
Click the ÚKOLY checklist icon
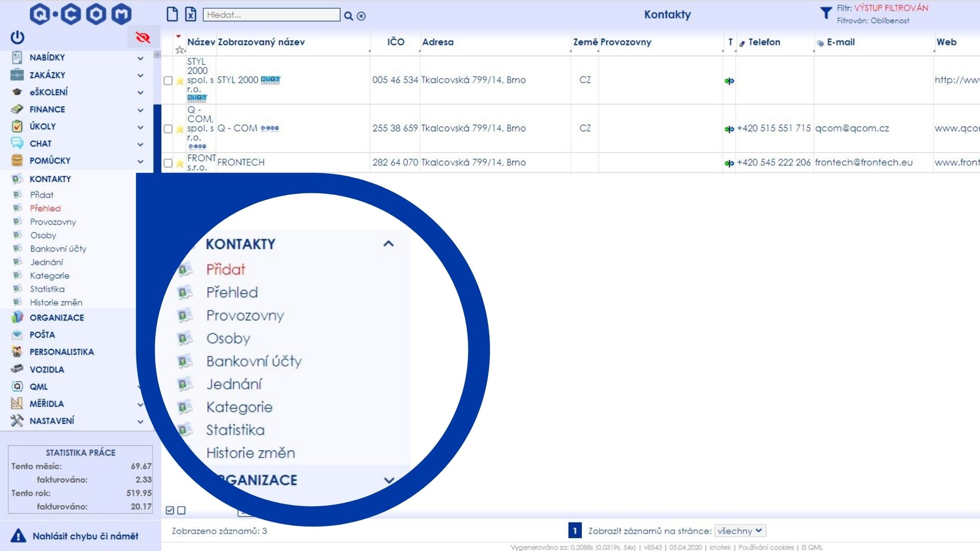17,126
